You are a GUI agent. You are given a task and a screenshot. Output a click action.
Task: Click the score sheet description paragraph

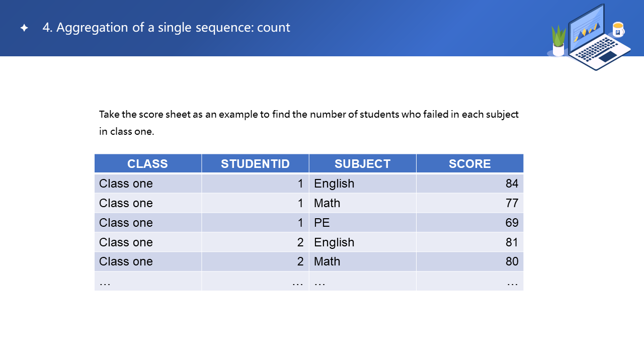308,123
